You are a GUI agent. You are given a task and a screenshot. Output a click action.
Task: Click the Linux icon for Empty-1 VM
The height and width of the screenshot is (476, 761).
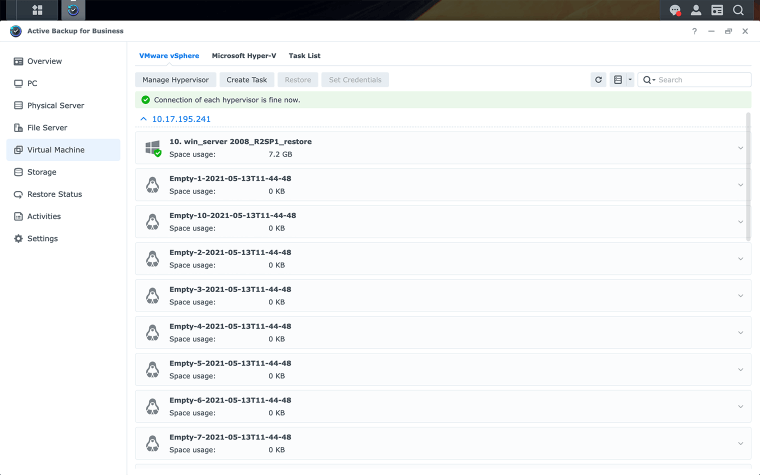click(153, 185)
